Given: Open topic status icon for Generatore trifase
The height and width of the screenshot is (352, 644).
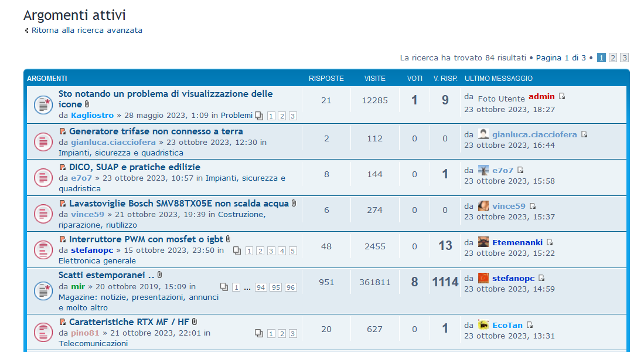Looking at the screenshot, I should 42,141.
